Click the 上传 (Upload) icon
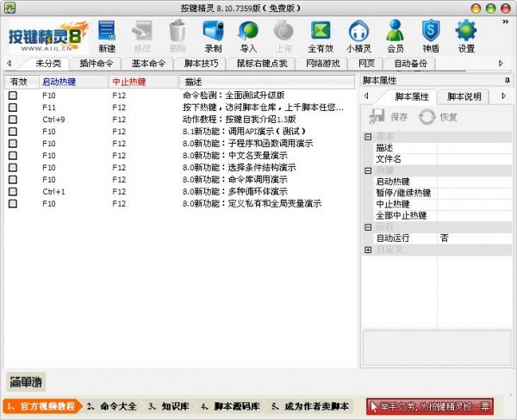Viewport: 517px width, 420px height. coord(283,36)
